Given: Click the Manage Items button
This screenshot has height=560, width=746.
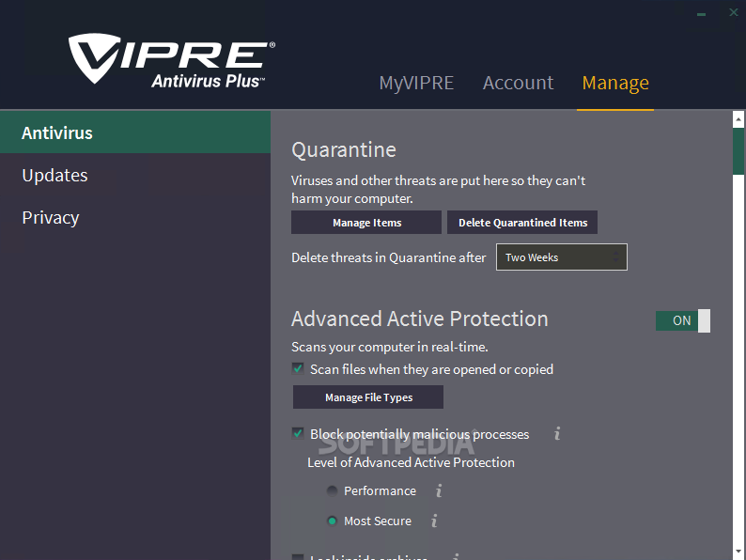Looking at the screenshot, I should coord(366,222).
